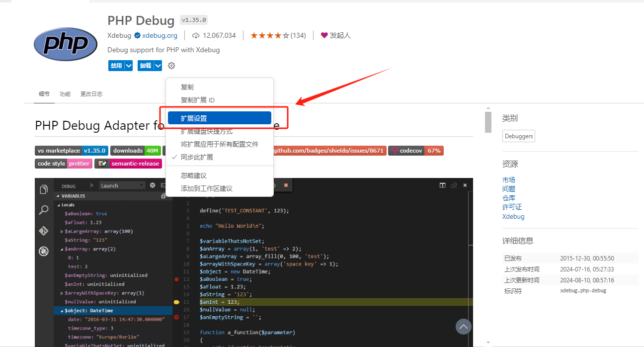This screenshot has width=644, height=347.
Task: Click the xdebug.php-debug identifier text
Action: [583, 290]
